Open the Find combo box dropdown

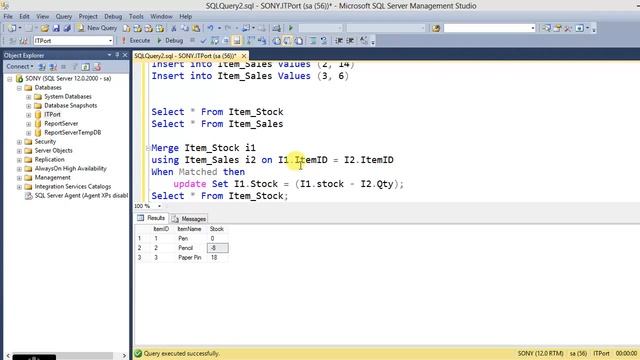click(x=533, y=28)
